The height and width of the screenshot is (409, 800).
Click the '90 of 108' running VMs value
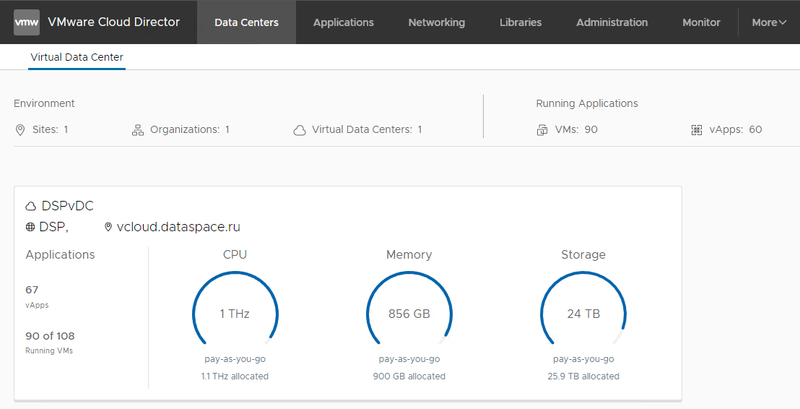point(50,336)
